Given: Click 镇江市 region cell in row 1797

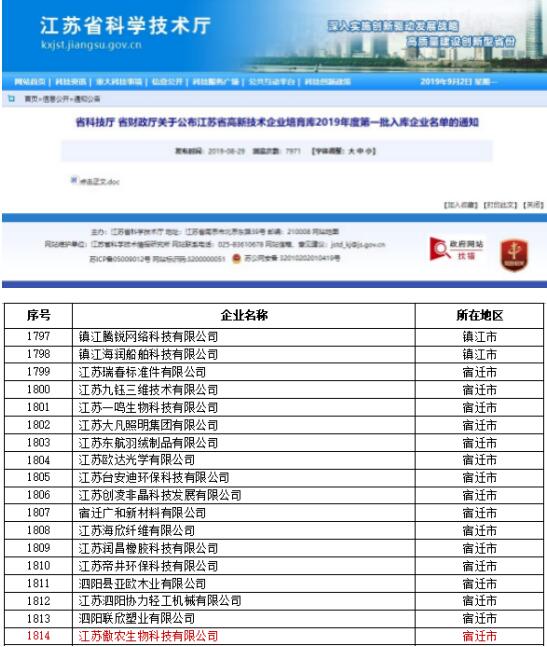Looking at the screenshot, I should [479, 337].
